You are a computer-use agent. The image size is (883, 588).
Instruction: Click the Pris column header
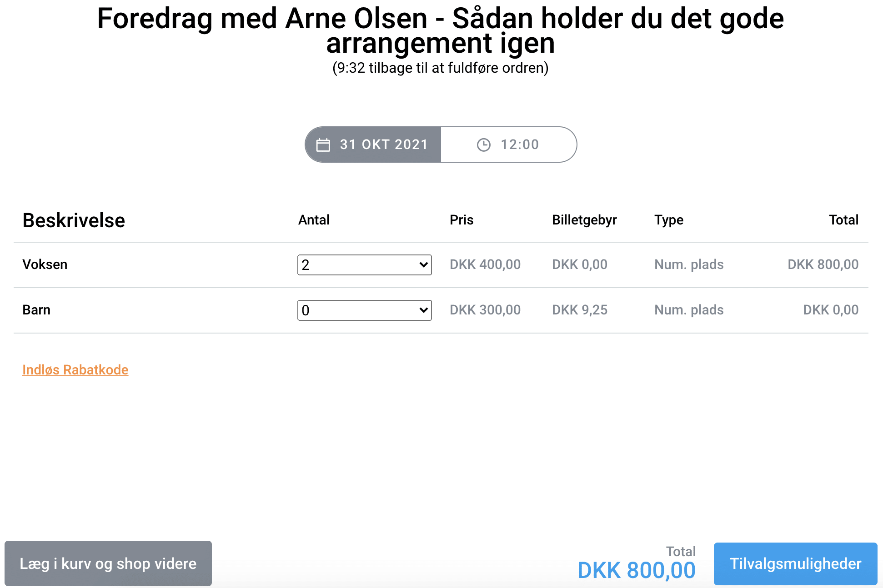(462, 220)
